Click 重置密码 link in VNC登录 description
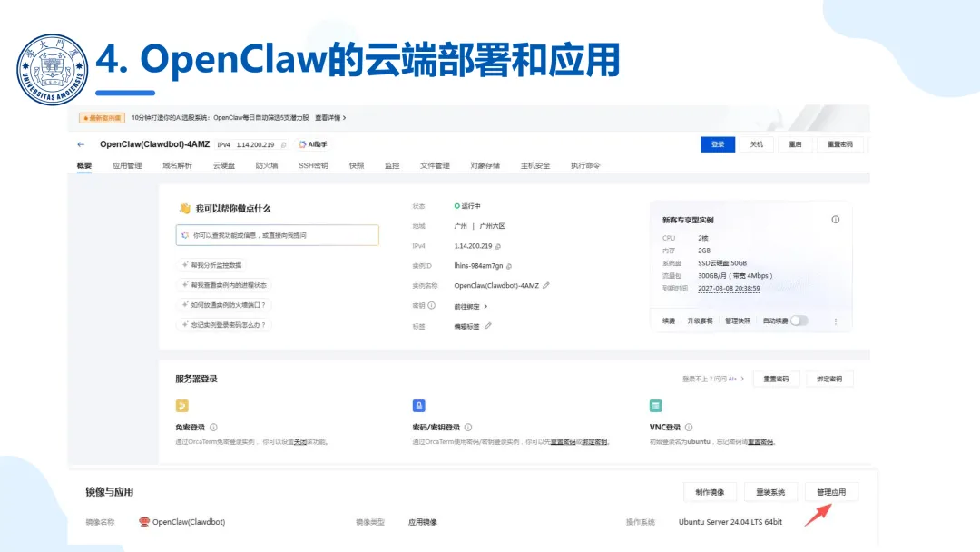980x552 pixels. pos(760,442)
